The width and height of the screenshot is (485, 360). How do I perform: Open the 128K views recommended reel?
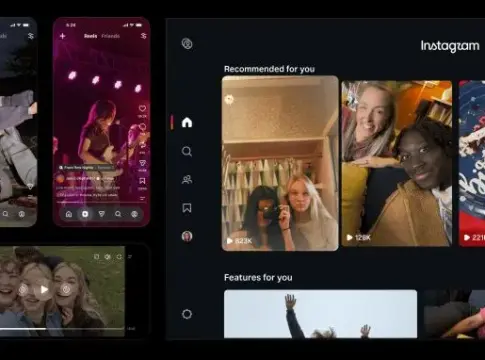coord(397,163)
